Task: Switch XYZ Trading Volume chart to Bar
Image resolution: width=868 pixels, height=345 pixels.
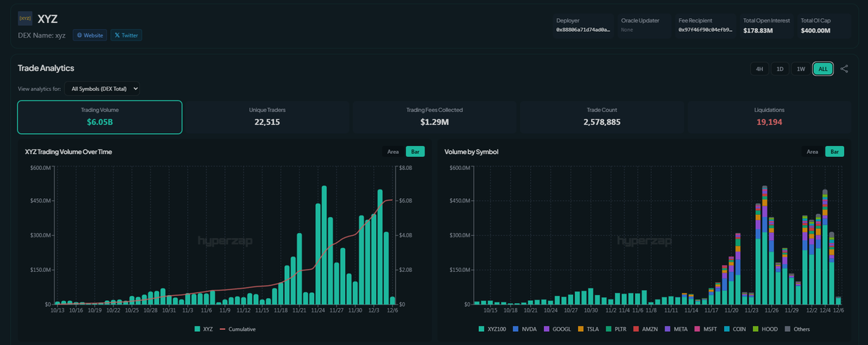Action: click(415, 152)
